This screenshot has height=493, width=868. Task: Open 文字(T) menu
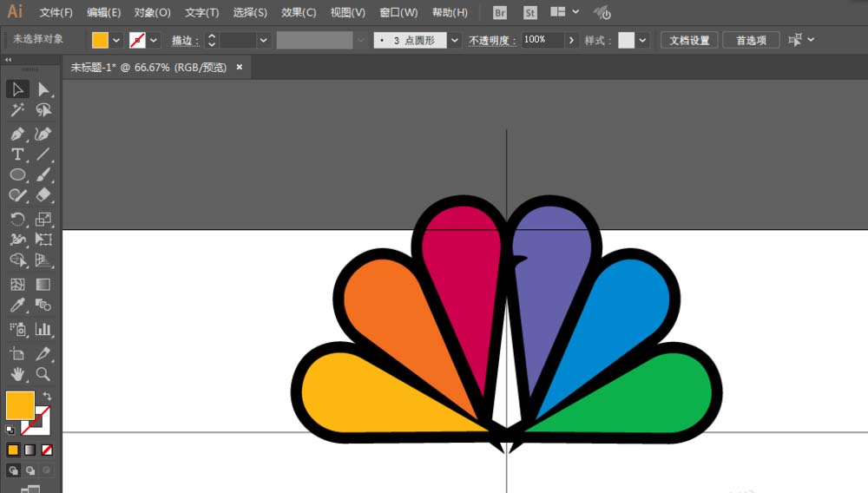tap(201, 12)
